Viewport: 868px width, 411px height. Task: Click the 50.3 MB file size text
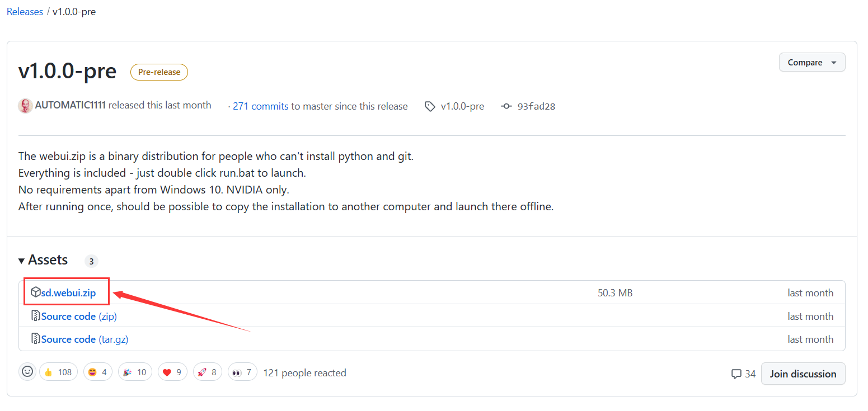615,293
